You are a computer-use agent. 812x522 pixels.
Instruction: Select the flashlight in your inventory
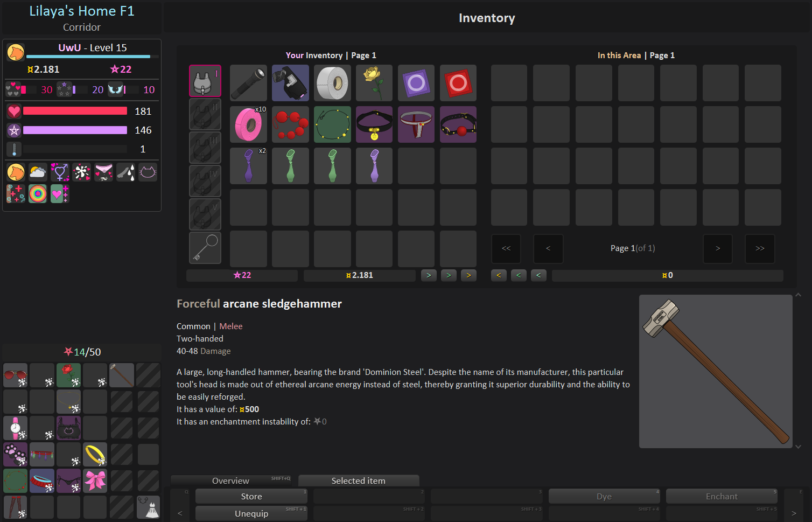[248, 83]
